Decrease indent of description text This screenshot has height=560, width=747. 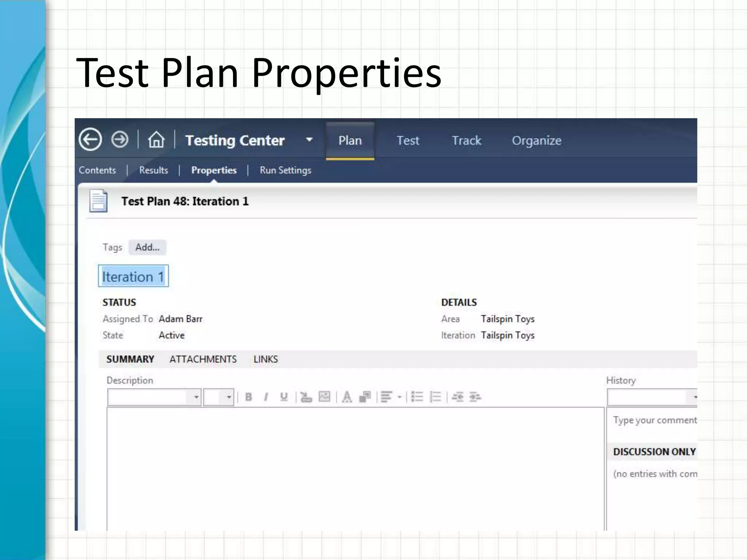pos(457,397)
